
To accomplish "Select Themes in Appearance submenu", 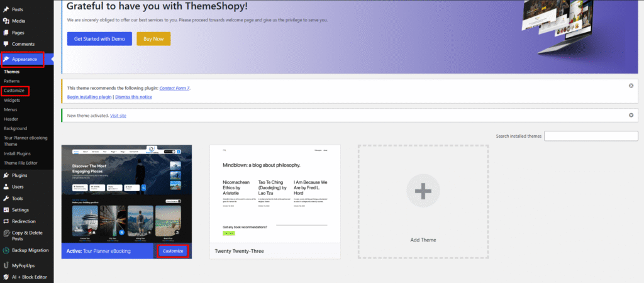I will (11, 72).
